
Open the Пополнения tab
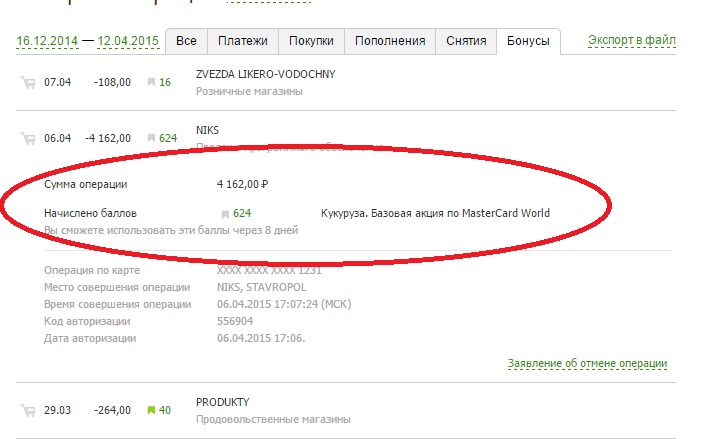click(391, 41)
